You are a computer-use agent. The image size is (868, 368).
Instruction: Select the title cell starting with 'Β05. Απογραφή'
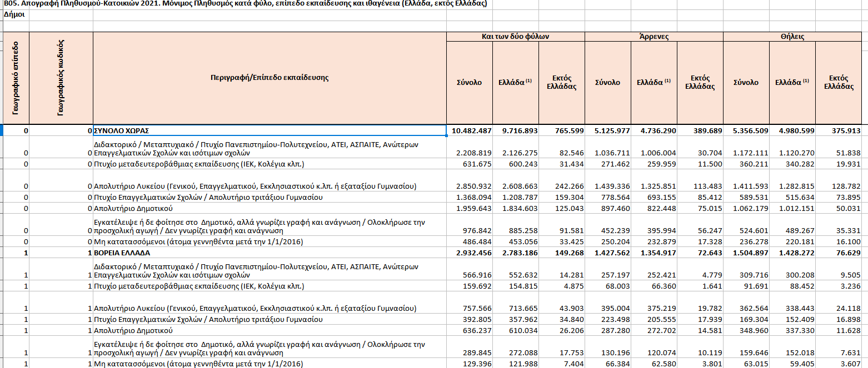point(245,4)
